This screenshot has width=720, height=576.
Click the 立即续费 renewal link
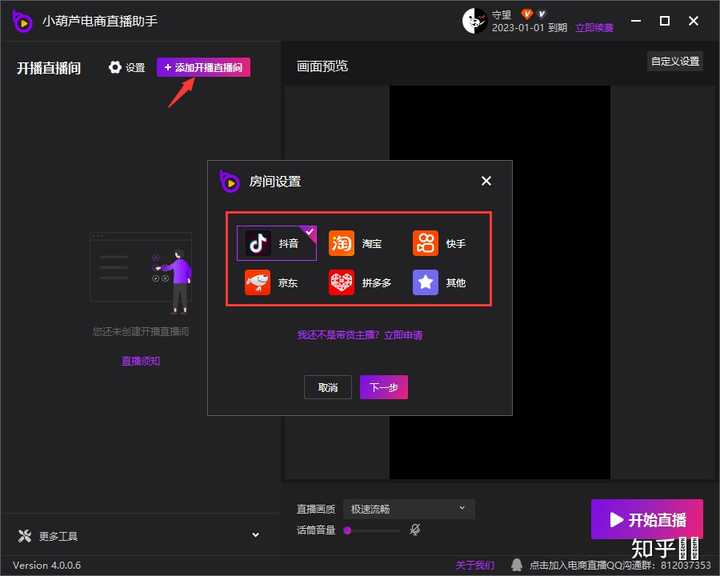[x=594, y=28]
